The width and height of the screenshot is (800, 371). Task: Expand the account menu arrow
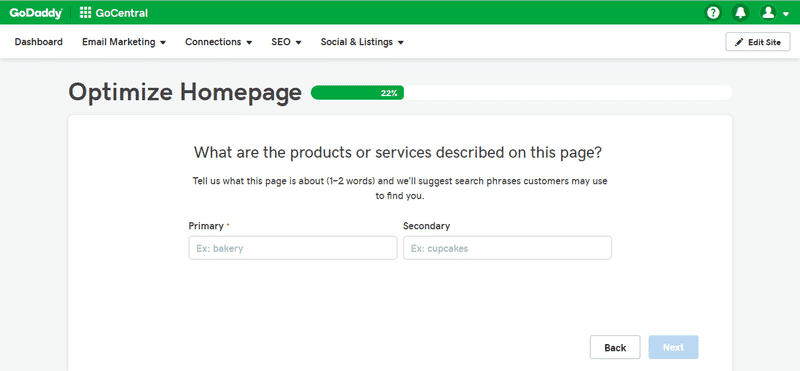[785, 14]
